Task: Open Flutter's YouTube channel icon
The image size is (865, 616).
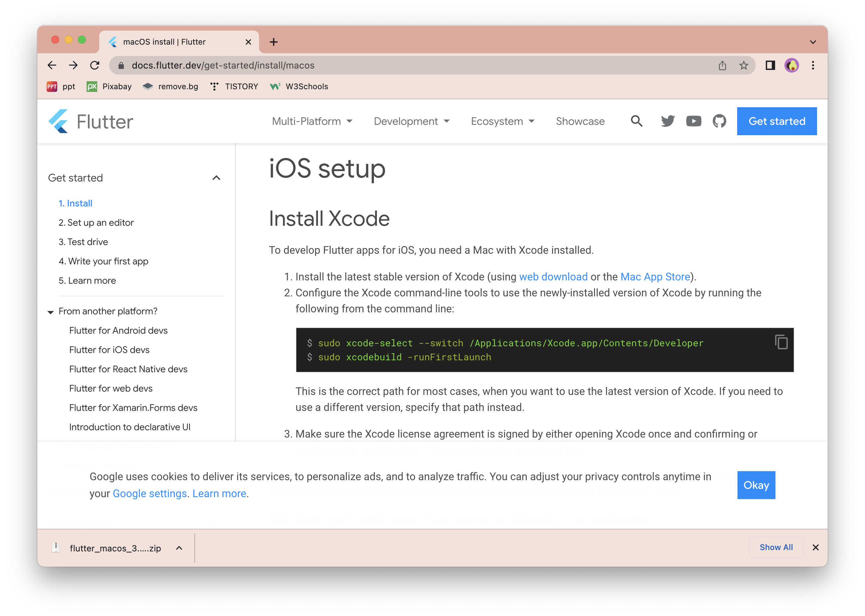Action: click(693, 121)
